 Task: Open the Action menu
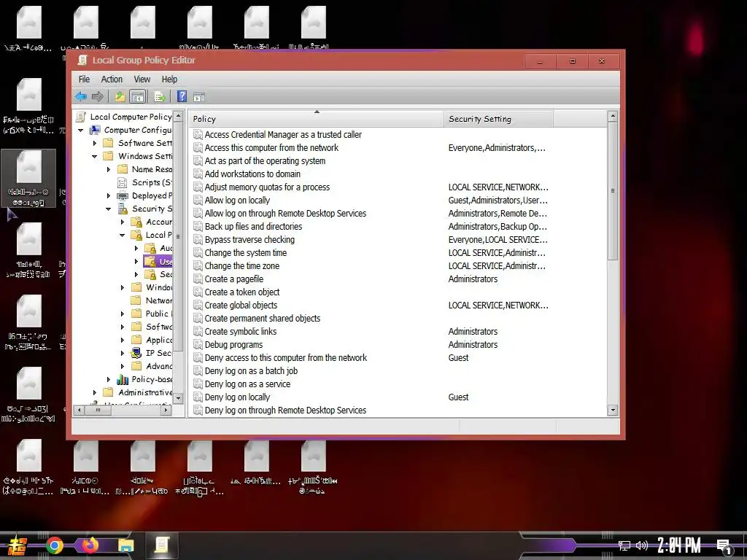pyautogui.click(x=112, y=79)
